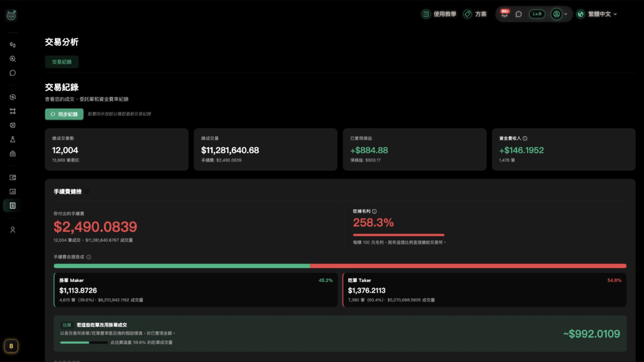Click the info icon beside 手續費健檢
This screenshot has height=362, width=644.
coord(87,192)
